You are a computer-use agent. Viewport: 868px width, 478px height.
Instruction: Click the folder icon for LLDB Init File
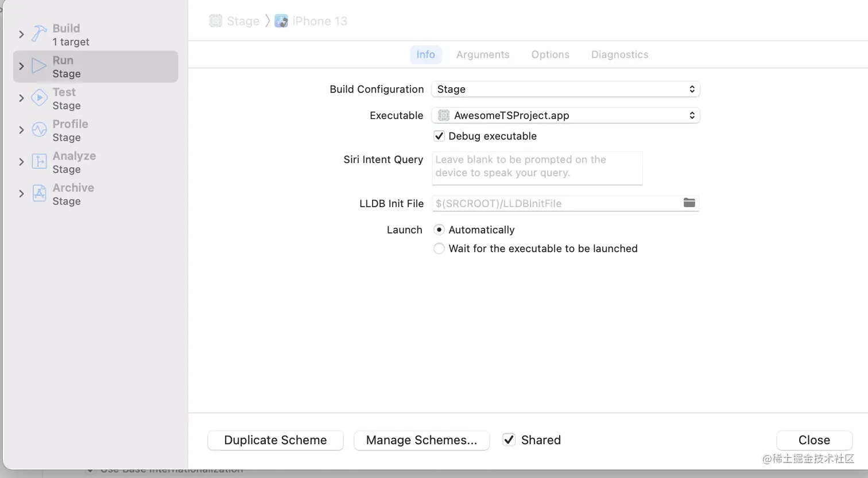(689, 203)
